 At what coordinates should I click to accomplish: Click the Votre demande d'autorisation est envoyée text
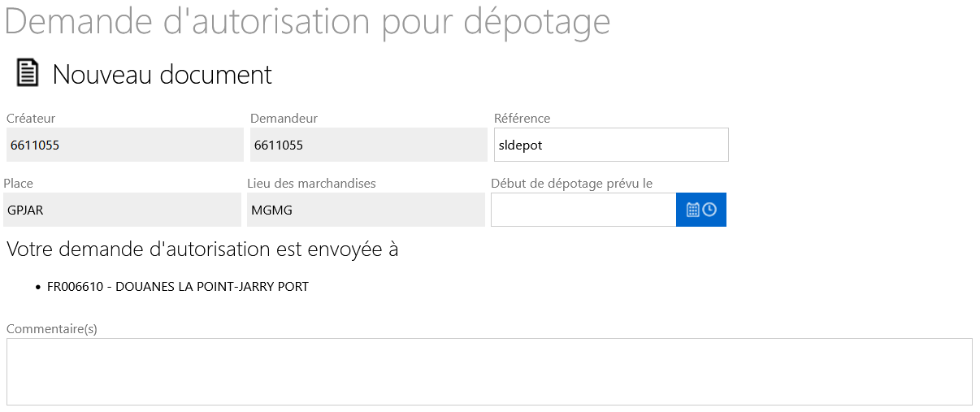[202, 249]
